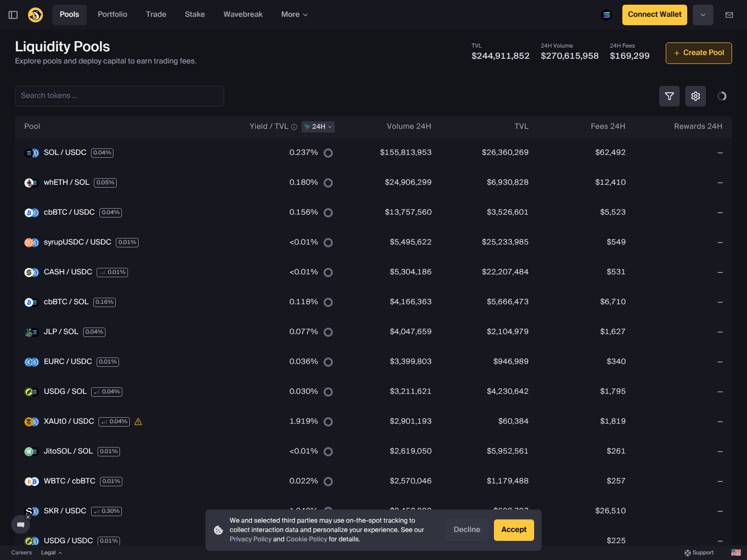
Task: Sort by the Fees 24H column
Action: [x=608, y=126]
